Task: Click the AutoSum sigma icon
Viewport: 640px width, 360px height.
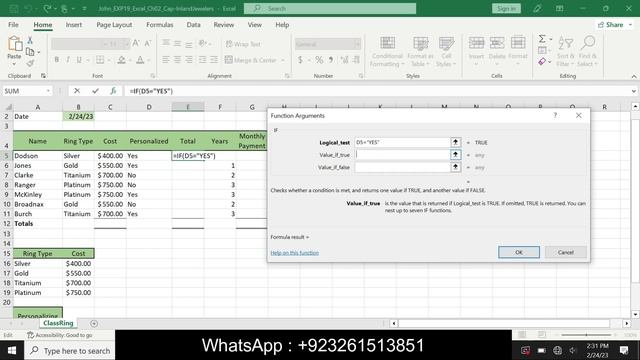Action: point(542,39)
